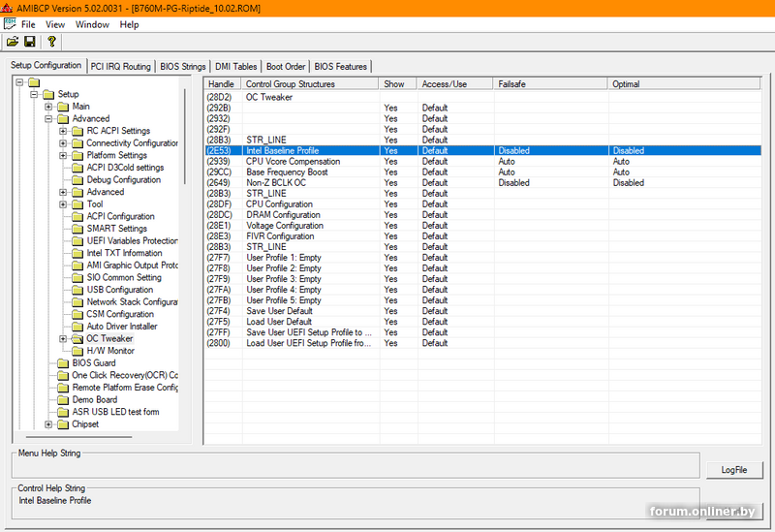Viewport: 775px width, 532px height.
Task: Select the Debug Configuration folder
Action: pyautogui.click(x=123, y=179)
